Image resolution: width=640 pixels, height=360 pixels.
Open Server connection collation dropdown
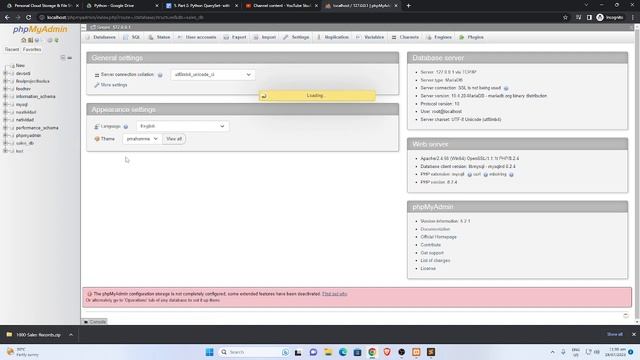click(x=213, y=75)
